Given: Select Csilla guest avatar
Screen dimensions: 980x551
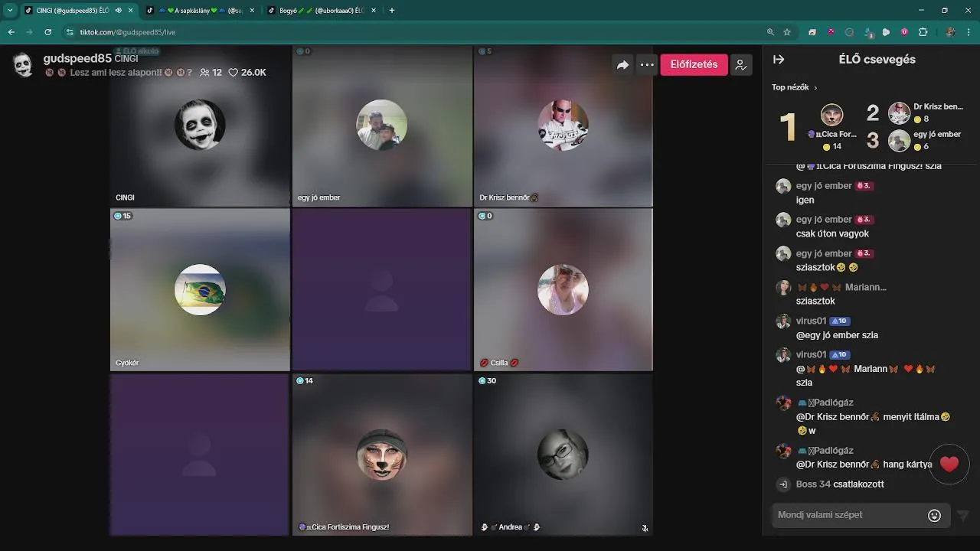Looking at the screenshot, I should tap(563, 290).
